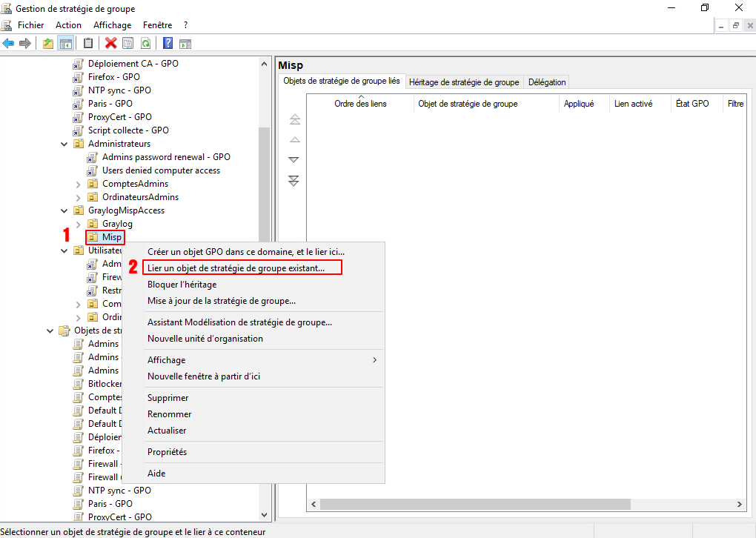Viewport: 756px width, 538px height.
Task: Click the green refresh toolbar icon
Action: [x=145, y=43]
